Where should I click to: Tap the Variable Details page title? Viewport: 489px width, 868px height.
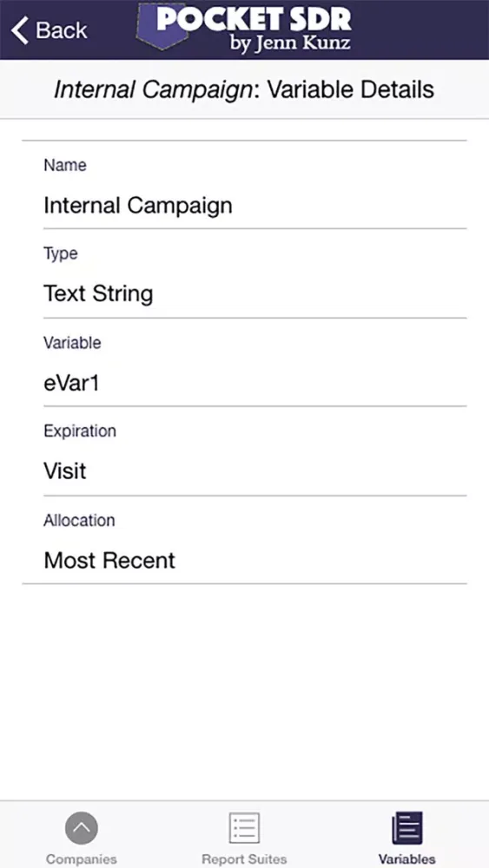[244, 89]
